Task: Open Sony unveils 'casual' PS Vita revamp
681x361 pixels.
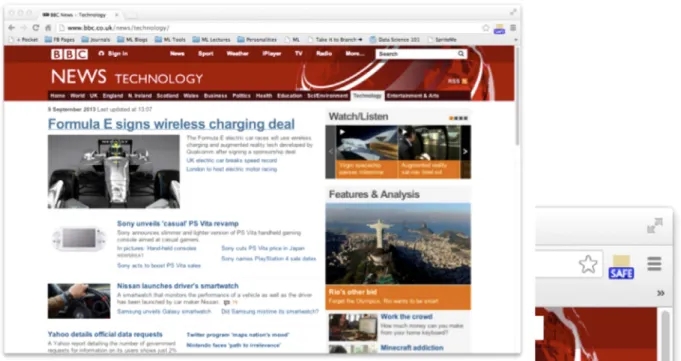Action: click(178, 223)
